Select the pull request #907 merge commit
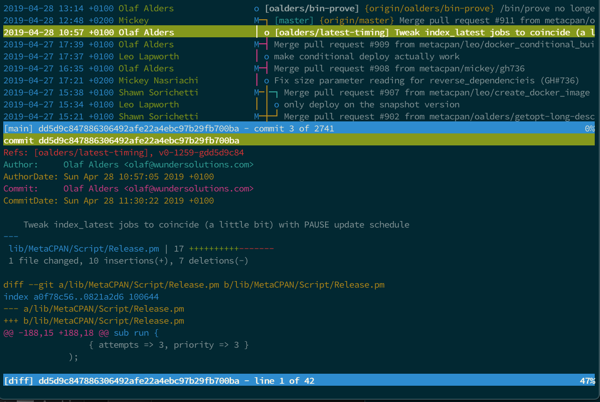Screen dimensions: 600x402 [420, 92]
